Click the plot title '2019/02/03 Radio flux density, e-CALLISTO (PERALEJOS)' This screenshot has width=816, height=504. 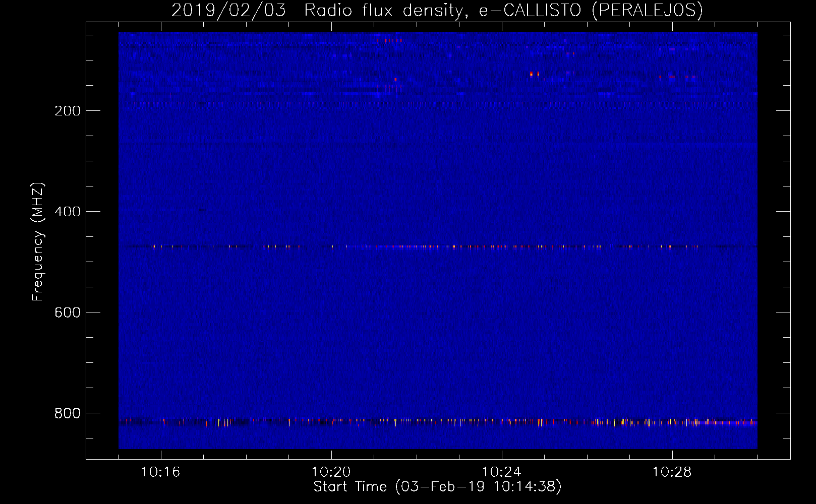[x=437, y=10]
